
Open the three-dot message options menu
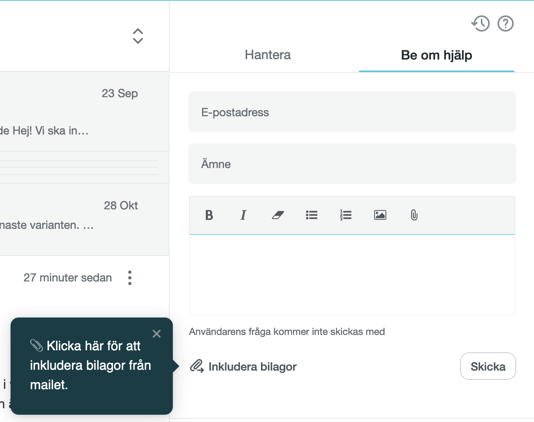point(130,278)
